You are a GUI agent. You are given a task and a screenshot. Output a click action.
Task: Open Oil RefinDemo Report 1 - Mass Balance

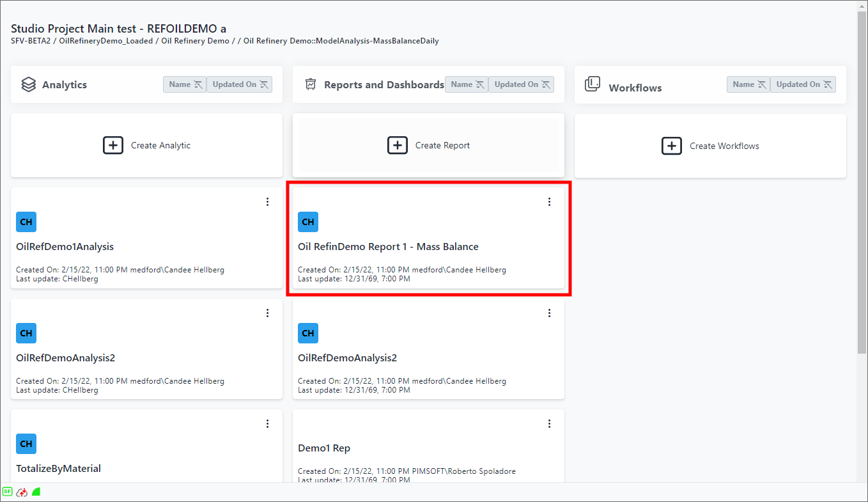388,247
